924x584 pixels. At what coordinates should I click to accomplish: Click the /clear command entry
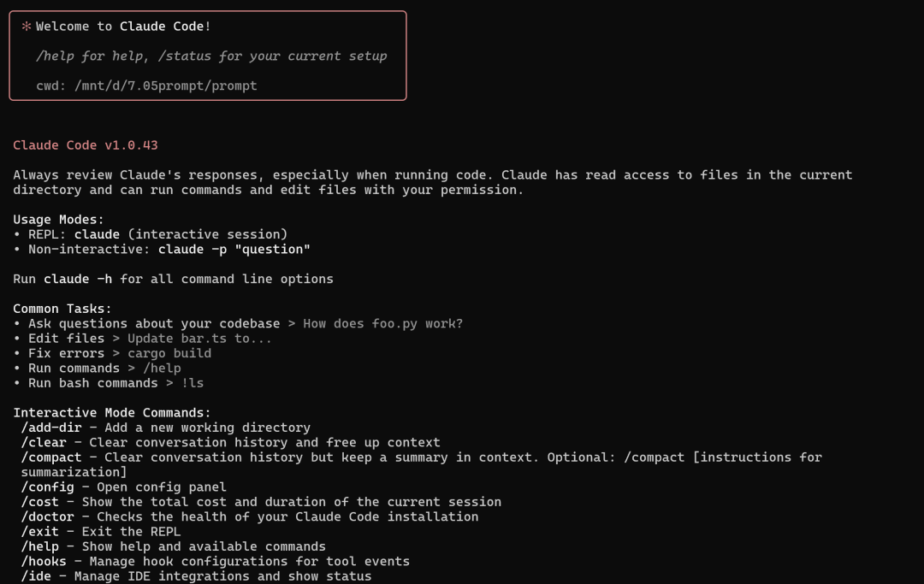[230, 442]
